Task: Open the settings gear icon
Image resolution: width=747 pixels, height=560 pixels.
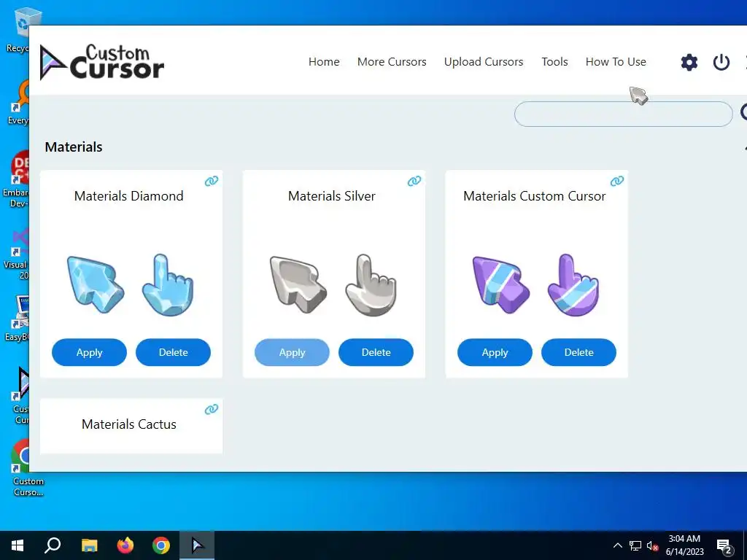Action: coord(689,62)
